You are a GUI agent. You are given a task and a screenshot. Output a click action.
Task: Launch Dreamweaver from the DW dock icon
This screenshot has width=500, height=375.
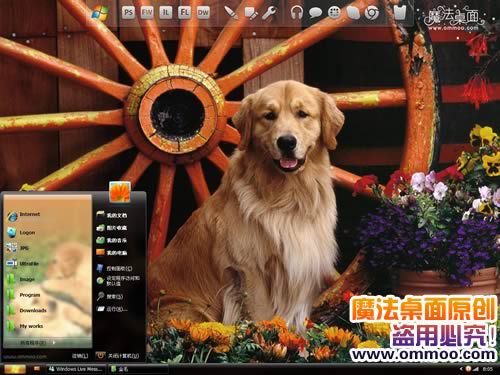pyautogui.click(x=203, y=13)
